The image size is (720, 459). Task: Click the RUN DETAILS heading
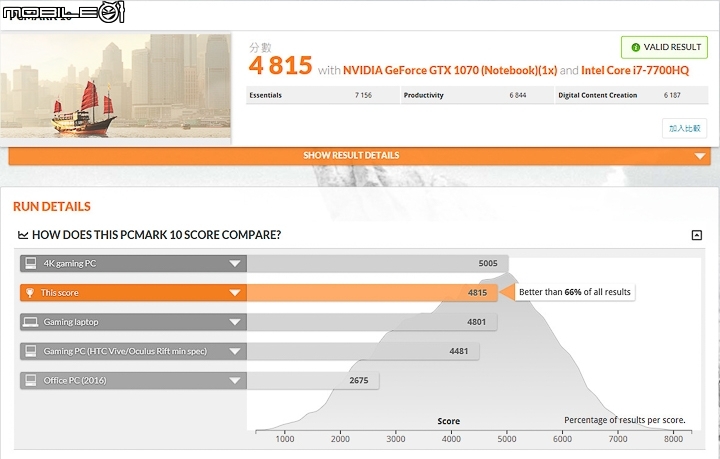coord(52,207)
